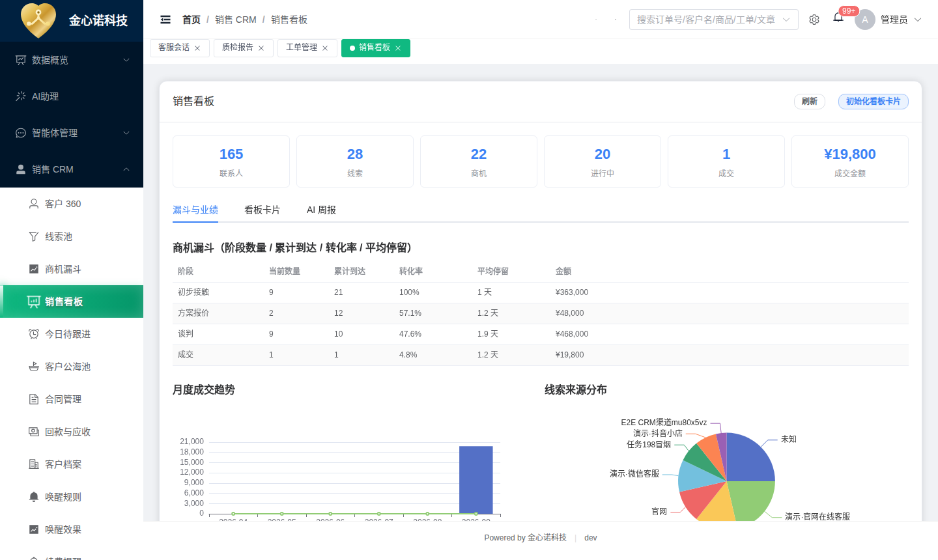The image size is (938, 560).
Task: Click the AI助理 sparkle icon
Action: 21,96
